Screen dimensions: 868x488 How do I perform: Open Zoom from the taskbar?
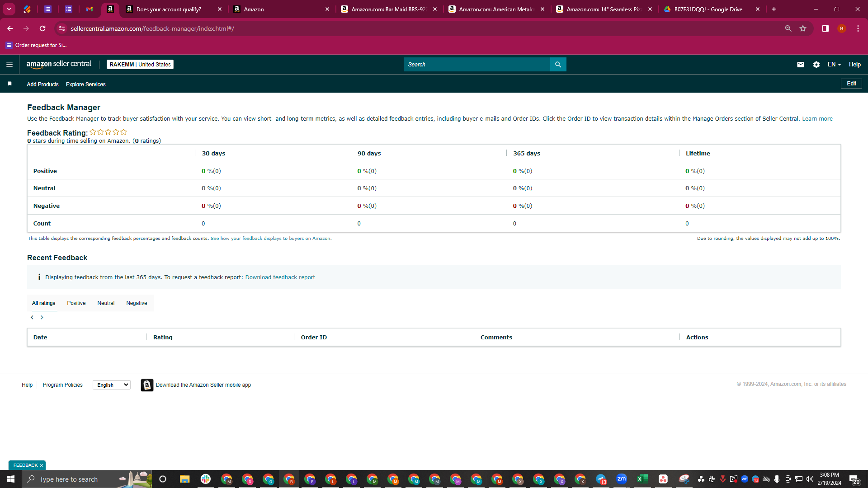point(622,479)
